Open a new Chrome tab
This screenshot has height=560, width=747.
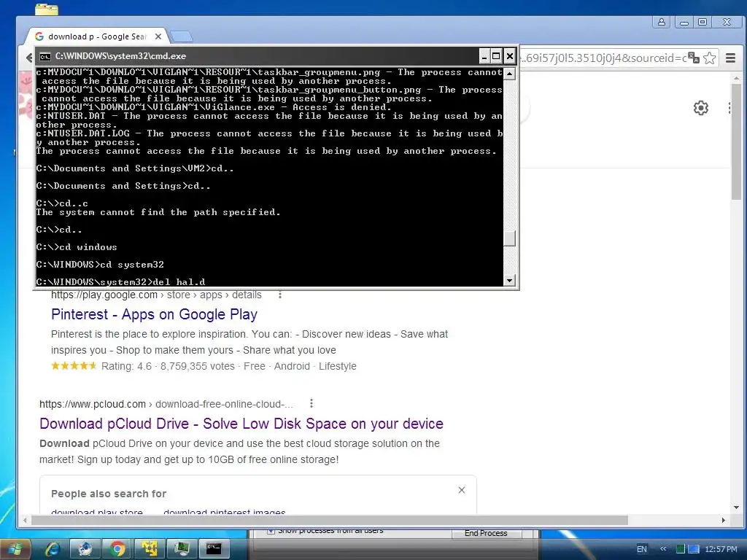pos(181,36)
